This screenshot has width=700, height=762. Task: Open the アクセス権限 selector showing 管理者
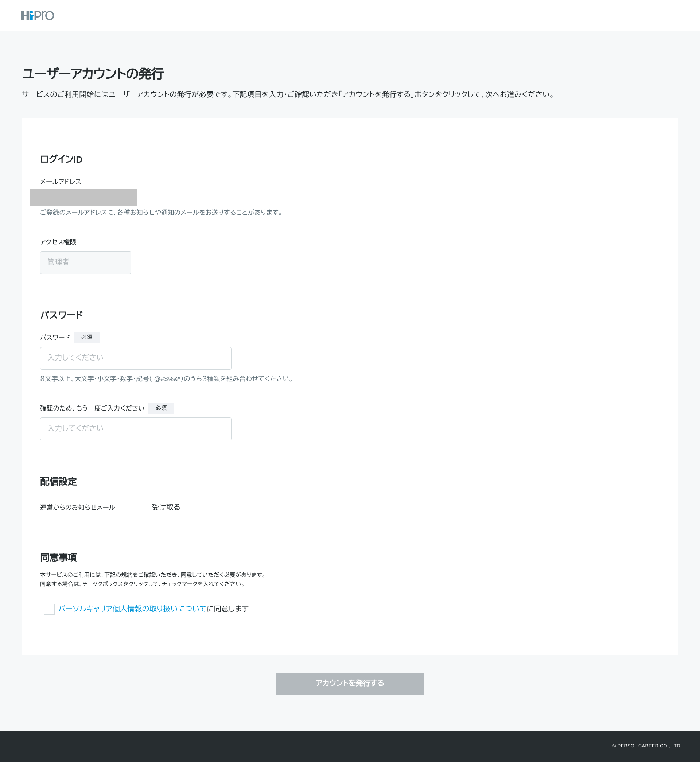[85, 263]
